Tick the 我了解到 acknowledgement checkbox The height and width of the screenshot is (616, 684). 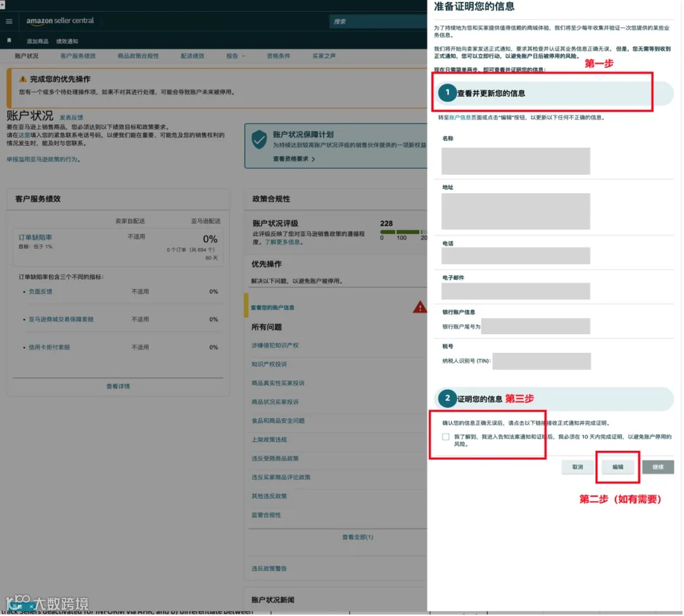445,437
